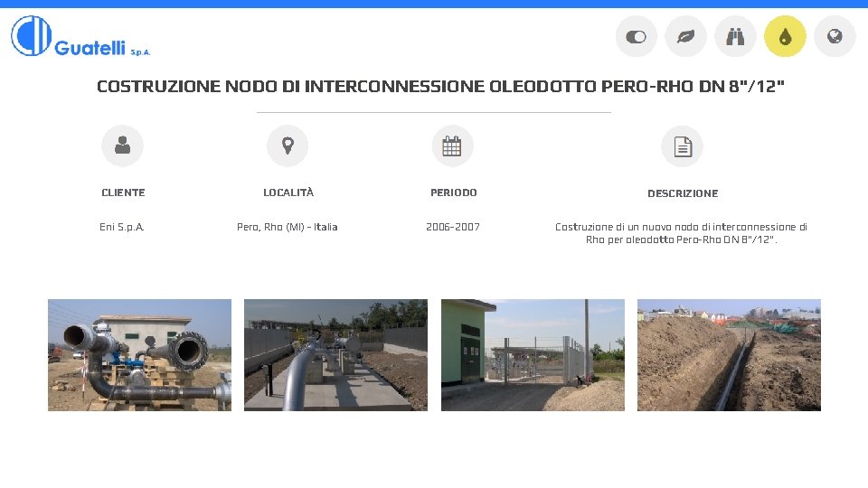Screen dimensions: 868x488
Task: Click the page title Costruzione Nodo di Interconnessione
Action: click(440, 87)
